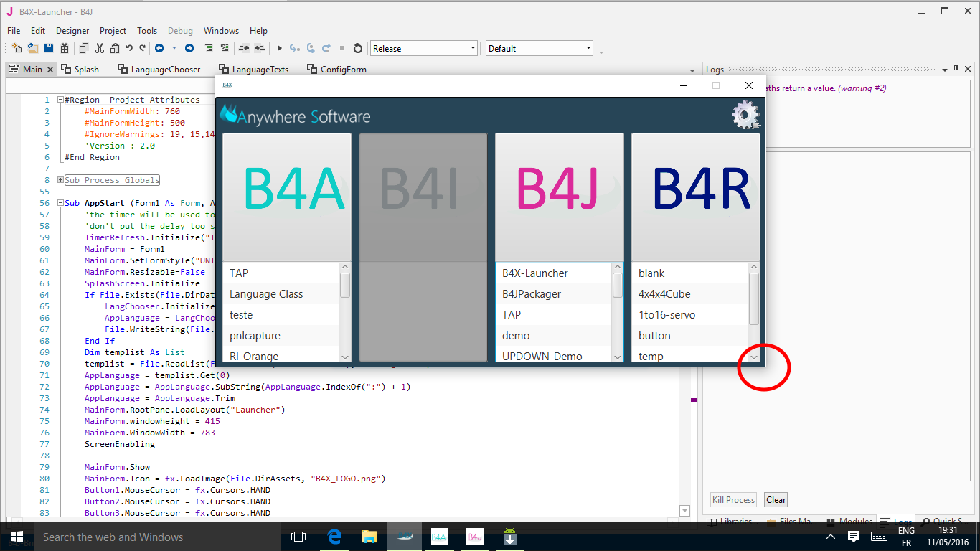Collapse the Sub AppStart block
The image size is (980, 551).
click(x=60, y=203)
